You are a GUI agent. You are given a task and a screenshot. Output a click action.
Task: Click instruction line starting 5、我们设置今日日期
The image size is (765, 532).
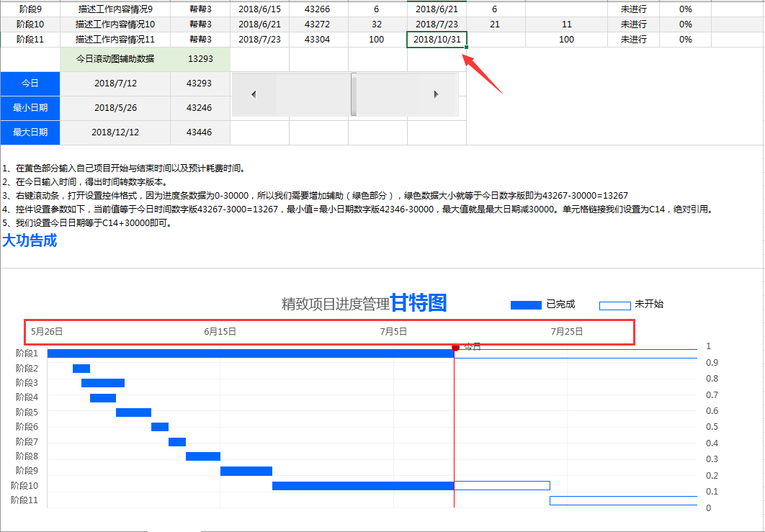pyautogui.click(x=87, y=224)
